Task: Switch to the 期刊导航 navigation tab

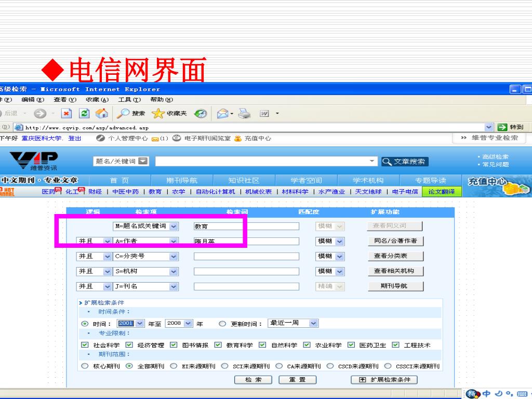Action: pyautogui.click(x=181, y=180)
